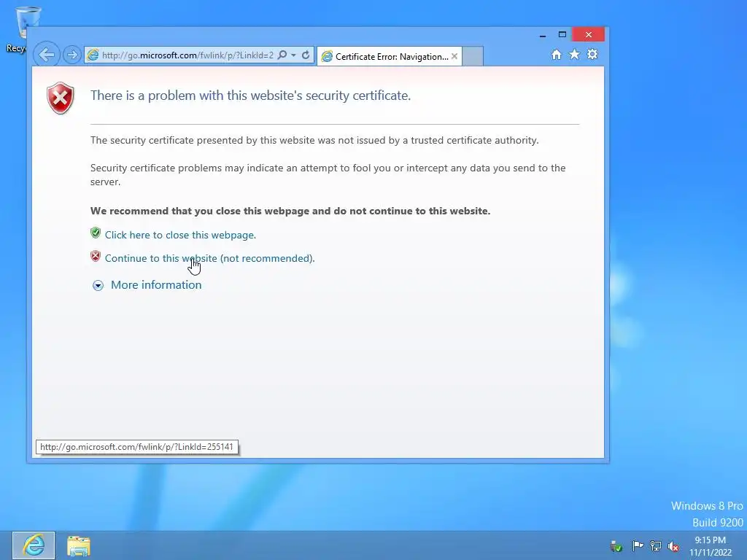Open Favorites with the star icon
This screenshot has height=560, width=747.
point(575,54)
